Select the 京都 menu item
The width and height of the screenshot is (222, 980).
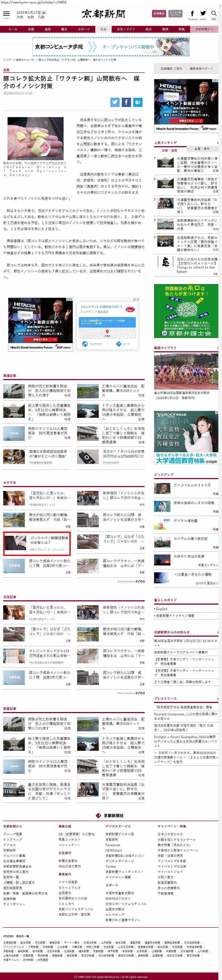point(31,29)
